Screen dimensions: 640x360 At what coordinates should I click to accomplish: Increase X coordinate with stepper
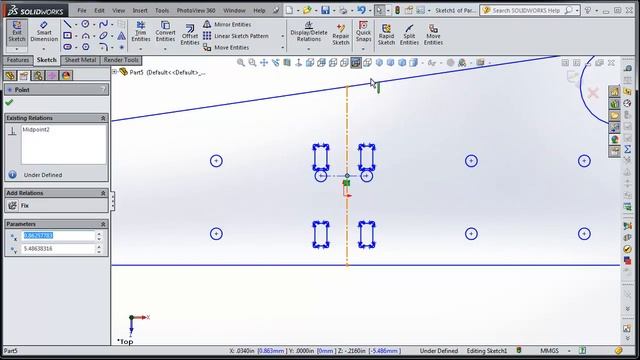(x=99, y=233)
